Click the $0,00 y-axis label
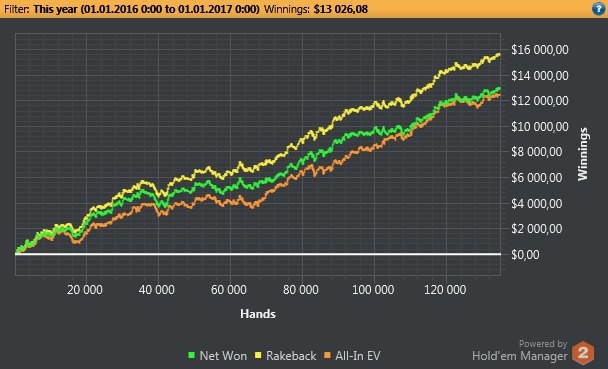 [525, 255]
